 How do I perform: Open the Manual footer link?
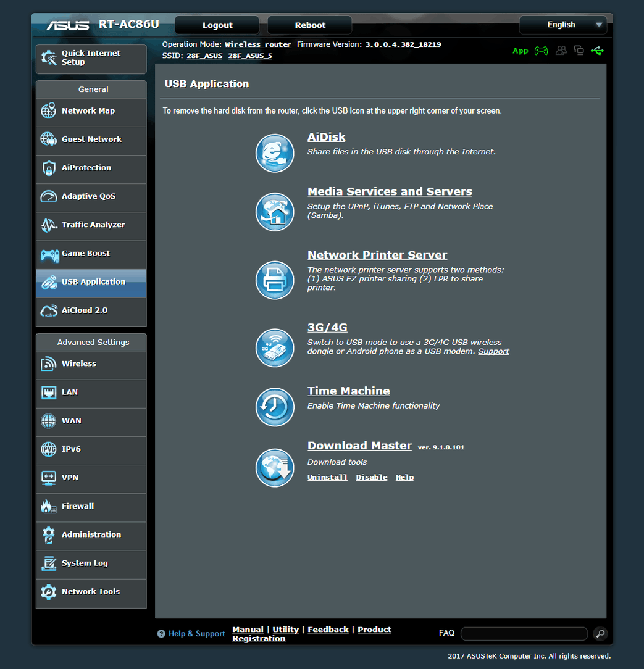[248, 630]
